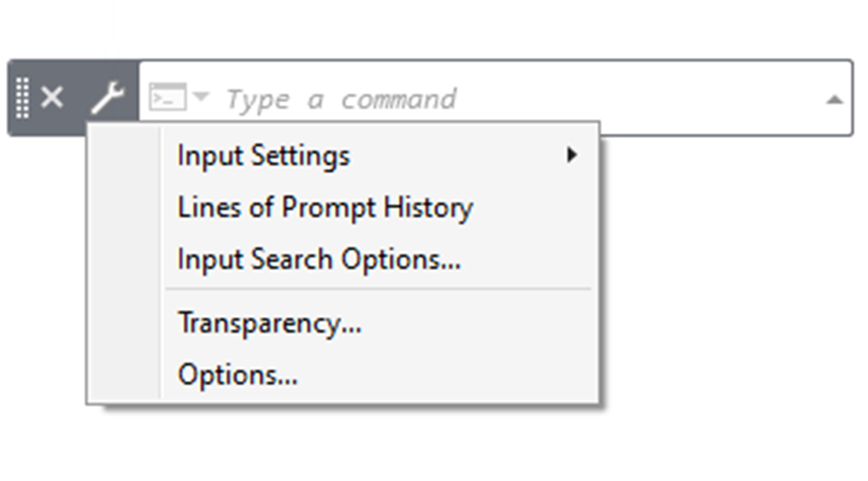Click the 'Input Search Options...' entry
Viewport: 868px width, 481px height.
coord(319,260)
